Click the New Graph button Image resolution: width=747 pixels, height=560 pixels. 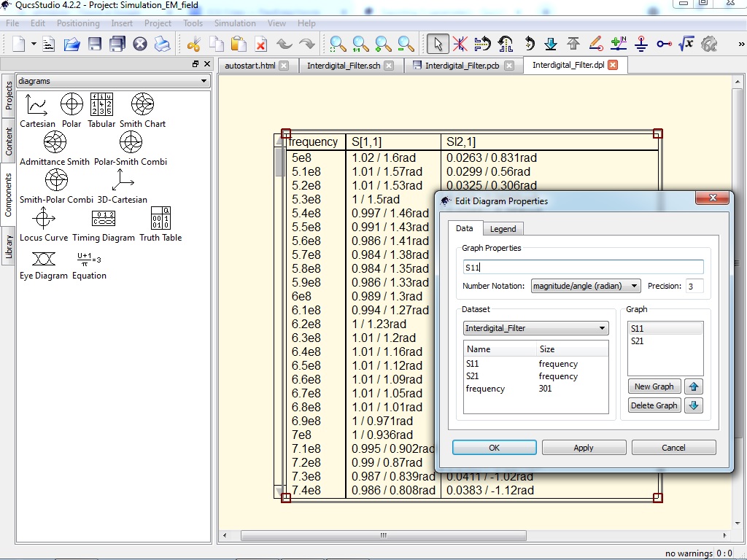tap(654, 386)
